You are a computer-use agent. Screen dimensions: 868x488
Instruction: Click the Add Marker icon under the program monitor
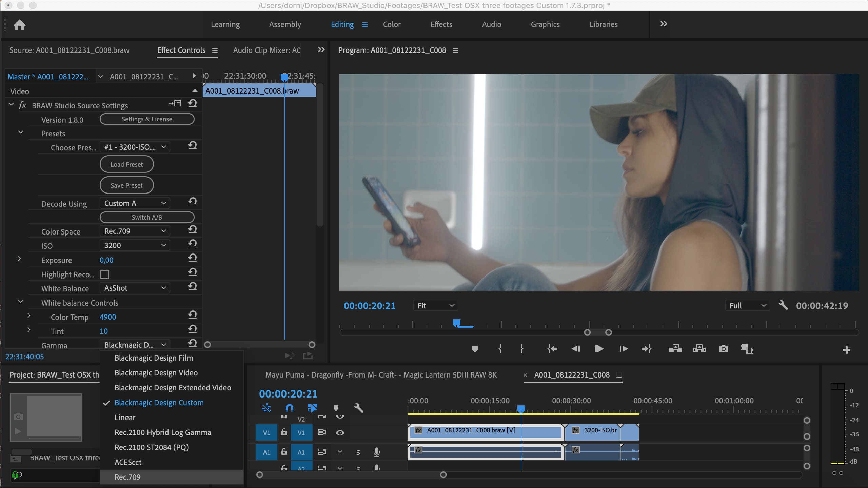(x=475, y=349)
